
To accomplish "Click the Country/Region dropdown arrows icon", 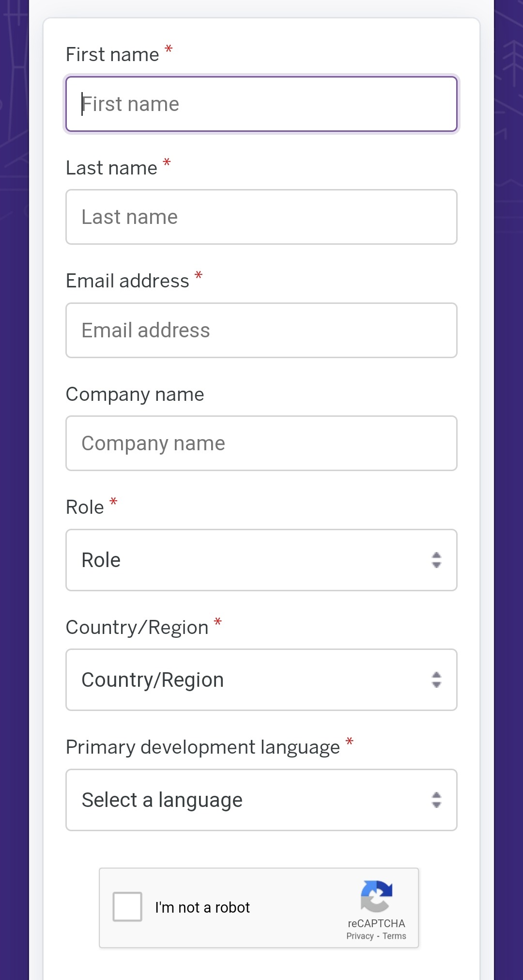I will pyautogui.click(x=436, y=680).
